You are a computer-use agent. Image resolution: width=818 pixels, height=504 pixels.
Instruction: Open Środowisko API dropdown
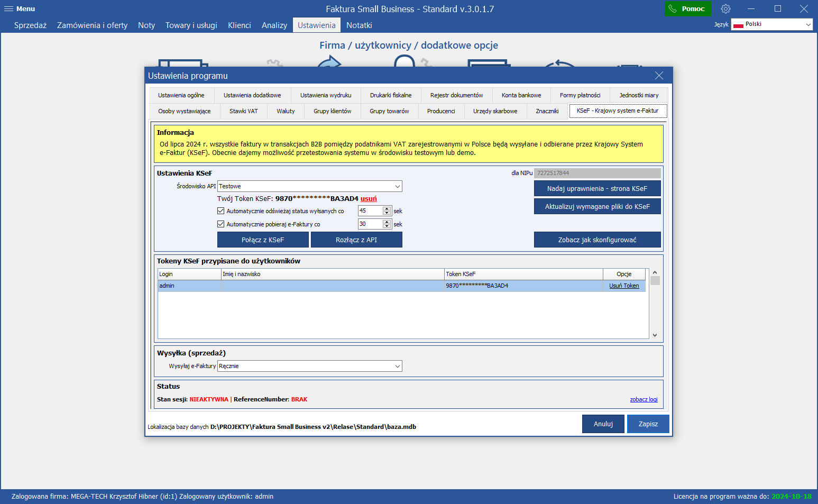310,186
